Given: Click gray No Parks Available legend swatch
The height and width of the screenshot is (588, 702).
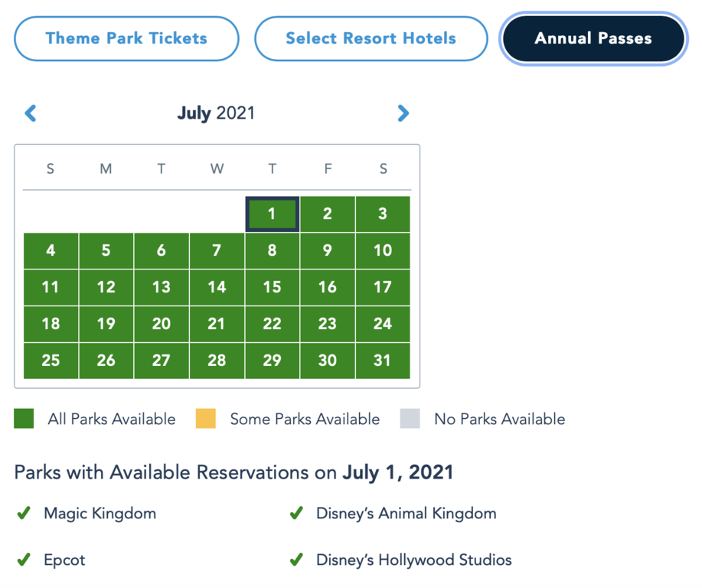Looking at the screenshot, I should tap(410, 419).
